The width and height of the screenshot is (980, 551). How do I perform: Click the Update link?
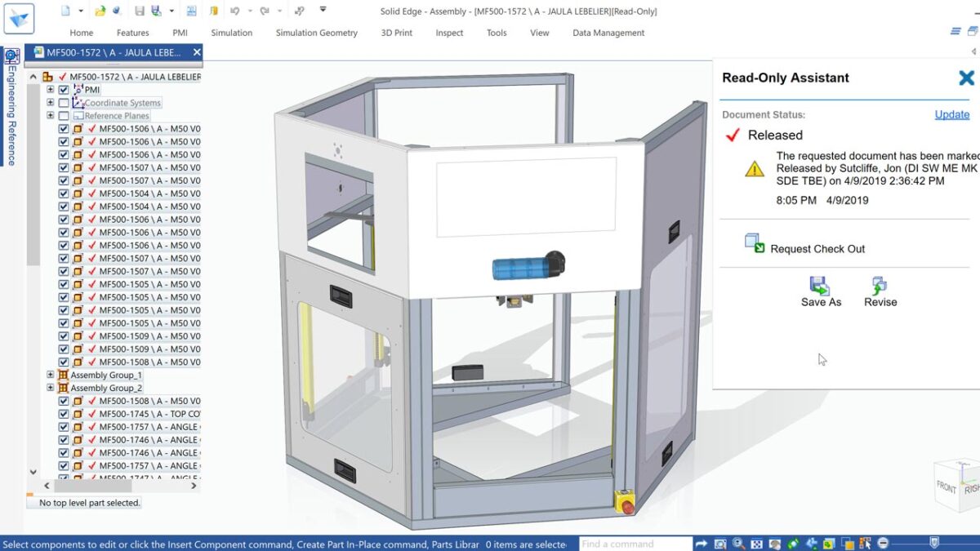click(x=952, y=114)
